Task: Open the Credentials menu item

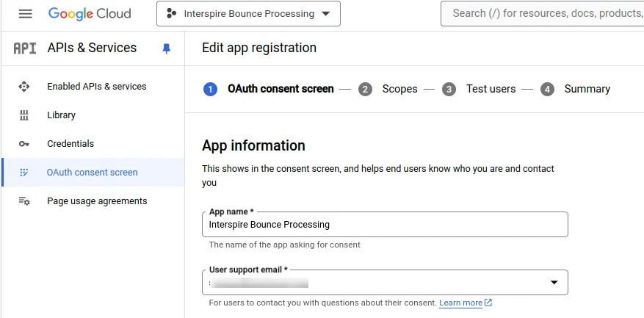Action: [x=70, y=144]
